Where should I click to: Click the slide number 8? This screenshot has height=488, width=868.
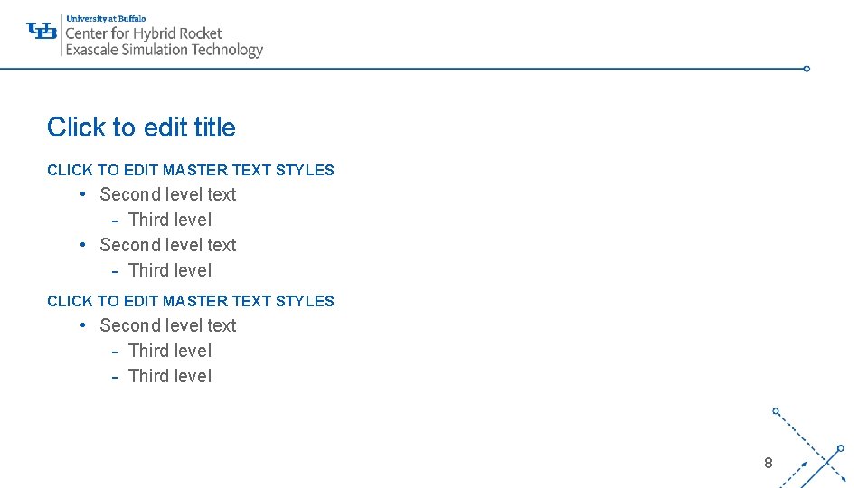pos(769,463)
